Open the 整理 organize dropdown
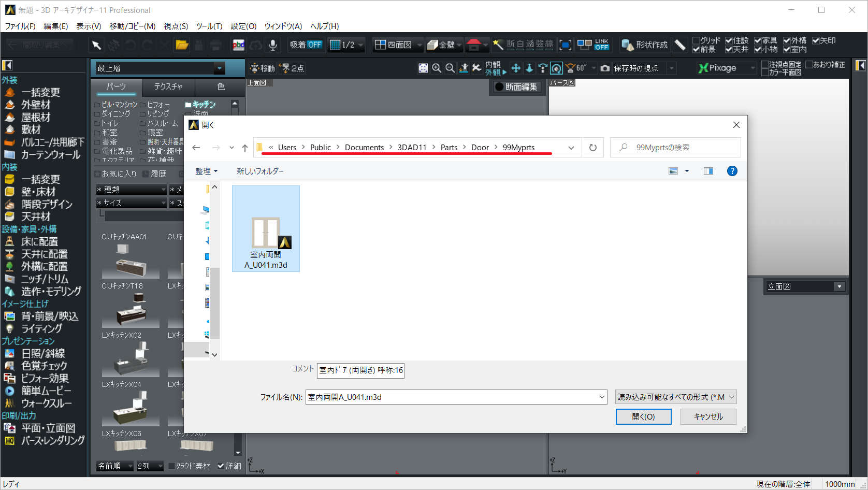Image resolution: width=868 pixels, height=490 pixels. click(206, 171)
